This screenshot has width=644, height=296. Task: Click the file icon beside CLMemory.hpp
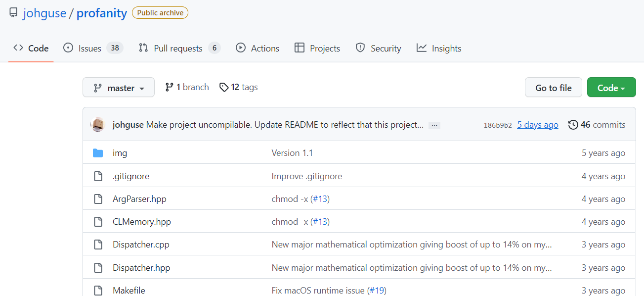(x=98, y=222)
